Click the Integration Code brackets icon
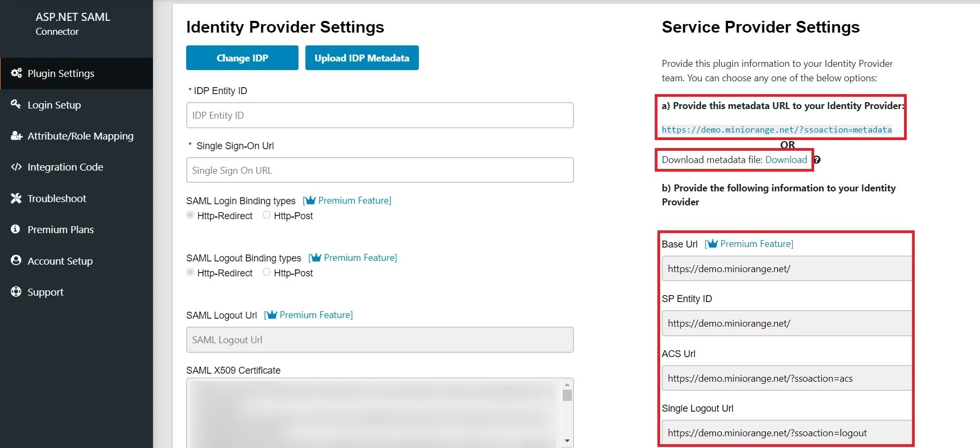This screenshot has height=448, width=980. click(16, 167)
